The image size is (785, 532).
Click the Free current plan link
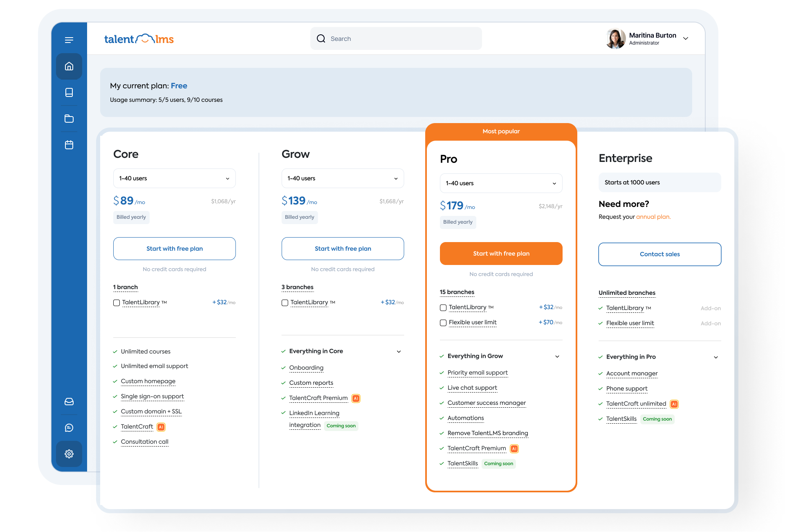179,85
